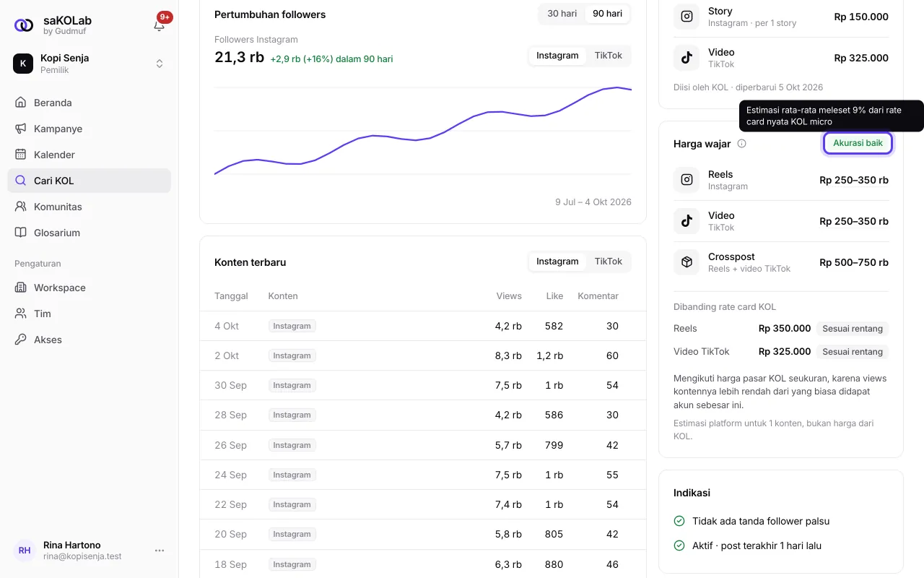Click the 4 Okt content row
Image resolution: width=924 pixels, height=578 pixels.
click(x=422, y=326)
